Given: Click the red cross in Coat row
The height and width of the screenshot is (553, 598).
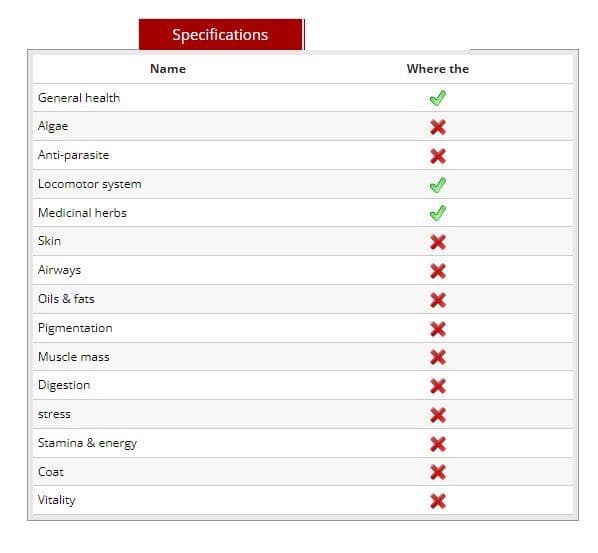Looking at the screenshot, I should pyautogui.click(x=437, y=473).
